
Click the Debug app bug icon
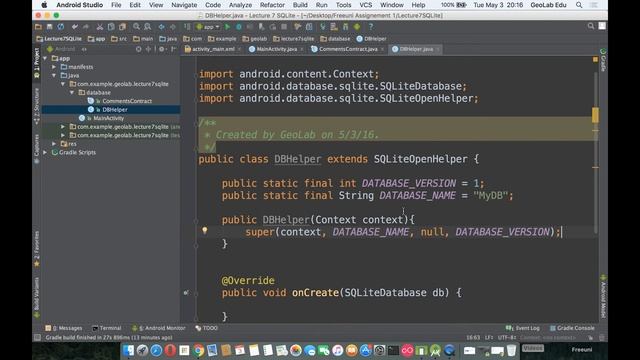point(239,27)
